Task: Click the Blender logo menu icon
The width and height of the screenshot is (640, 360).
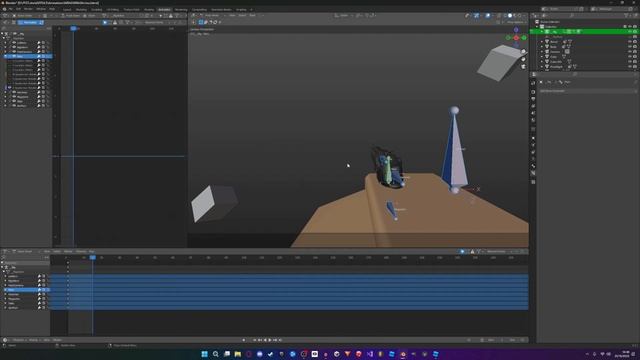Action: (4, 9)
